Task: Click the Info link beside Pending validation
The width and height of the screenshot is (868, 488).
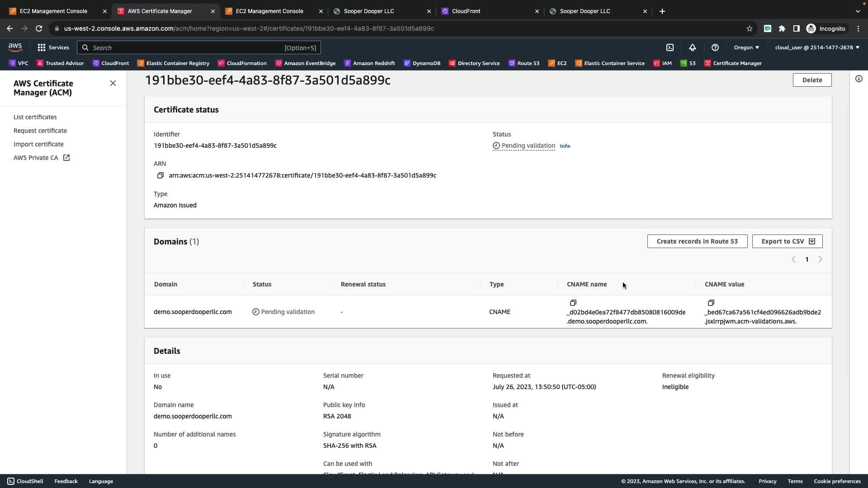Action: tap(565, 146)
